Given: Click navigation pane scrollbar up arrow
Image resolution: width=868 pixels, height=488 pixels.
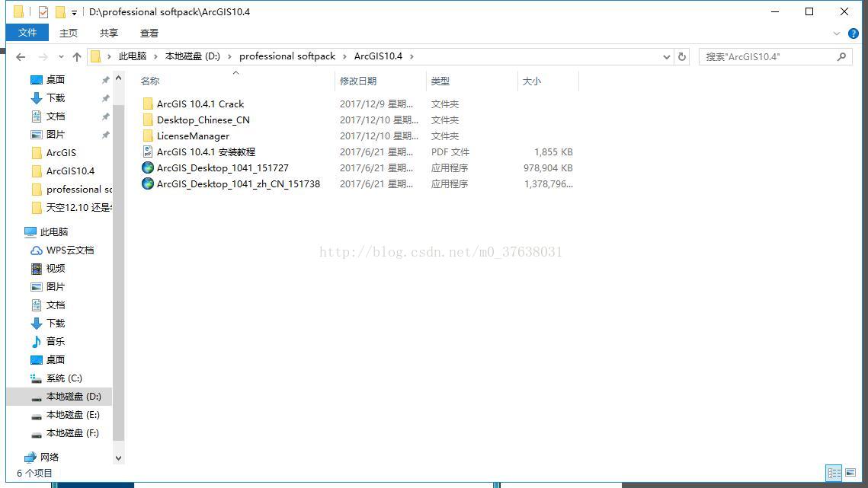Looking at the screenshot, I should click(x=118, y=78).
